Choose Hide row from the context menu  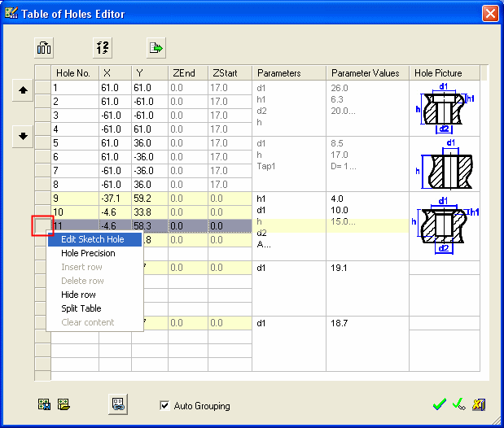click(78, 295)
